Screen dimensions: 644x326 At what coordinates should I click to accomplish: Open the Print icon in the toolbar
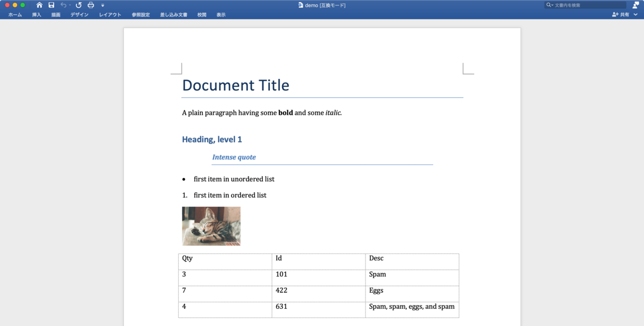(x=91, y=4)
